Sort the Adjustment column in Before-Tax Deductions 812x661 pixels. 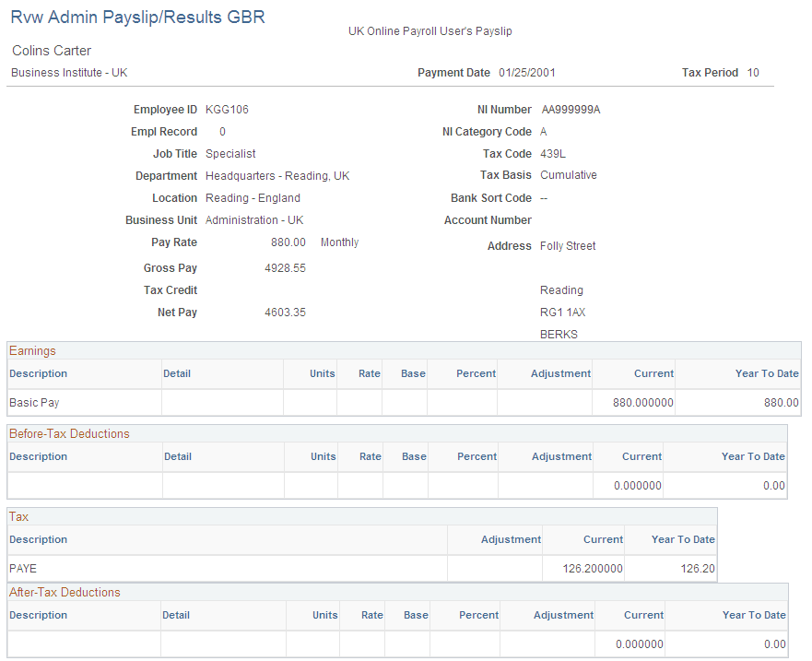[561, 456]
